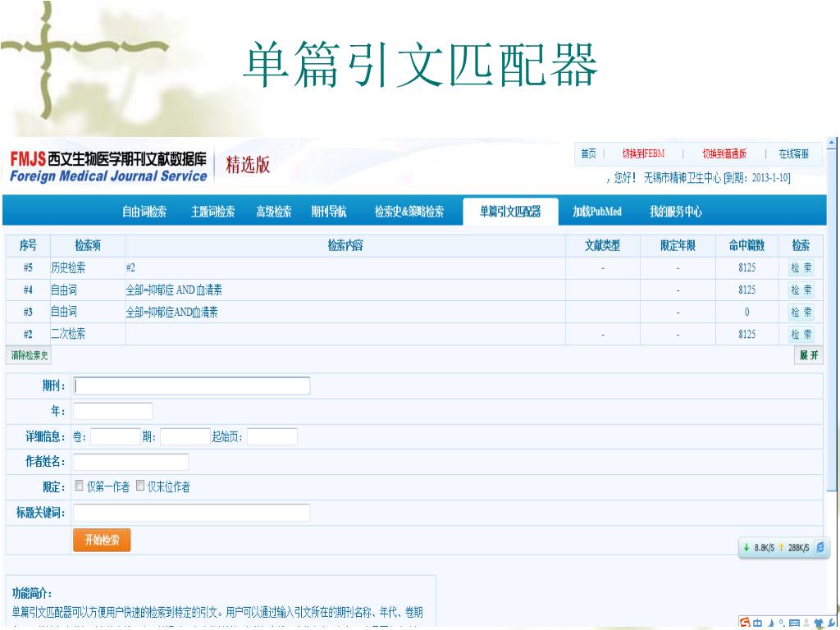Click 命中篇数 column header
The image size is (840, 630).
point(746,245)
